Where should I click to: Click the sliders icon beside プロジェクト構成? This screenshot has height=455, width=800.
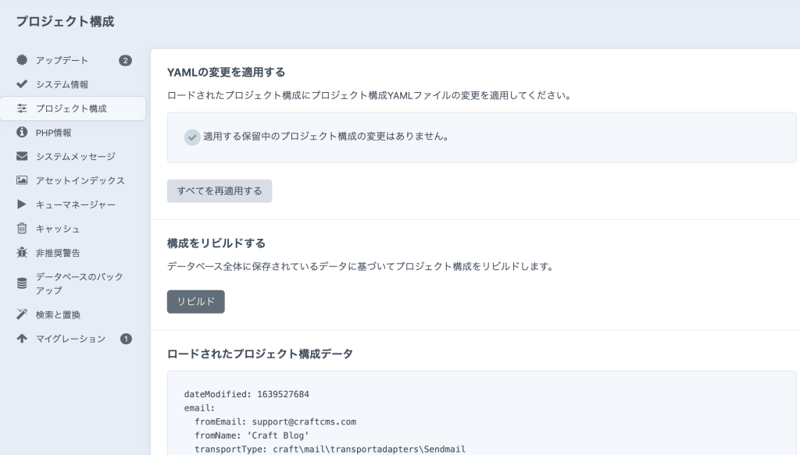(x=22, y=108)
